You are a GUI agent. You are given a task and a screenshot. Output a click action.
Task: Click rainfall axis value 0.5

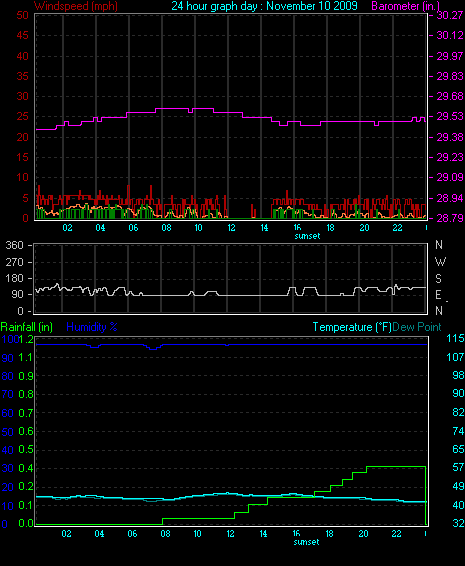tap(26, 450)
